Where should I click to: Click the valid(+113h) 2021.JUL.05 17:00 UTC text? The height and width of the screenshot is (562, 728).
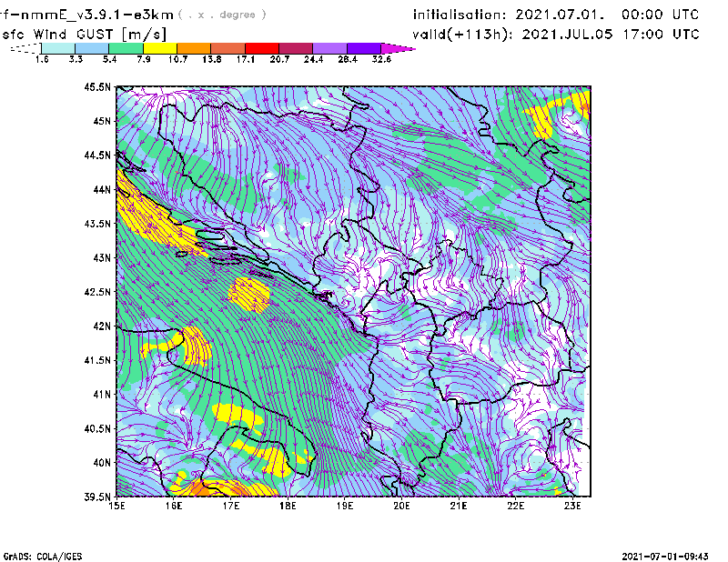(x=556, y=35)
